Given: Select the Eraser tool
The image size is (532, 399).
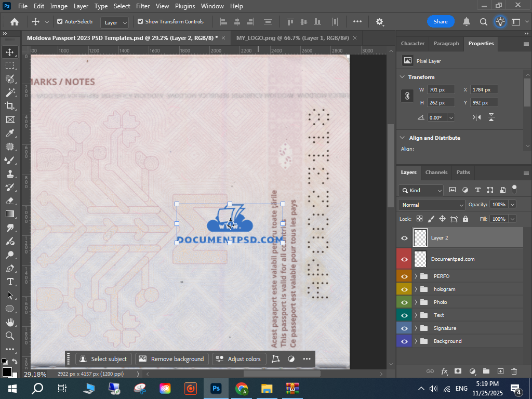Looking at the screenshot, I should click(10, 201).
